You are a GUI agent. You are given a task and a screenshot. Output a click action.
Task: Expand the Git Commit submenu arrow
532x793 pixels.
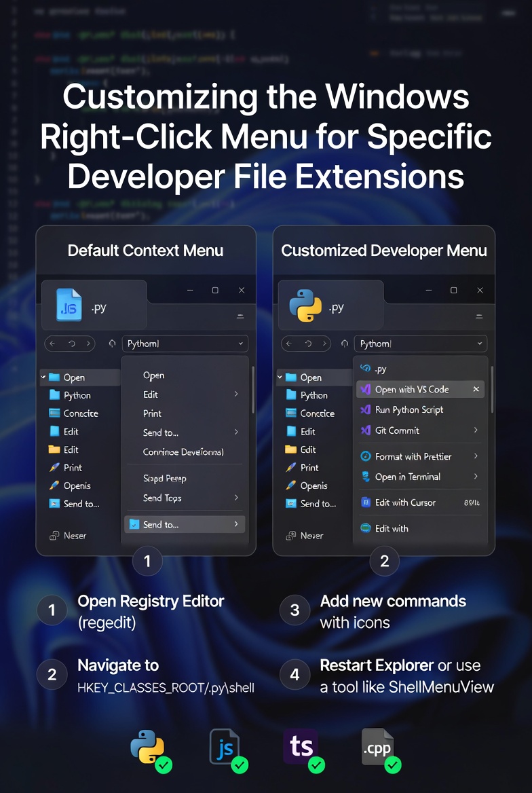[x=476, y=430]
